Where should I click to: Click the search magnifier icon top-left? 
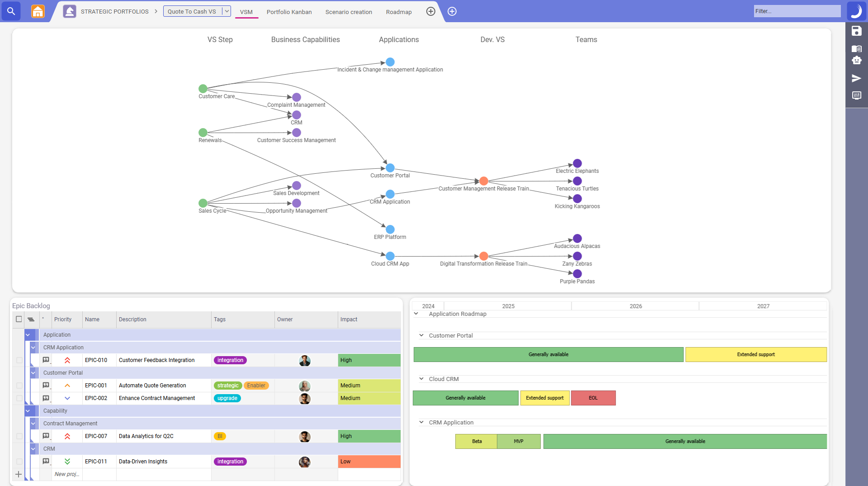click(x=11, y=11)
